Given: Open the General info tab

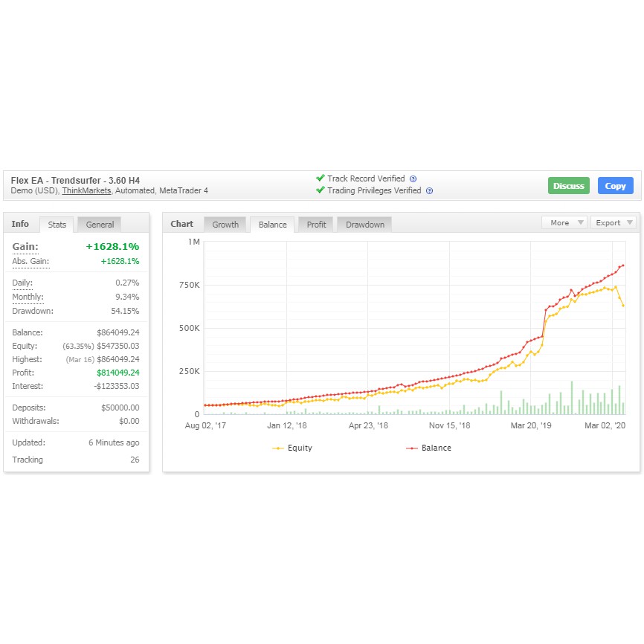Looking at the screenshot, I should 100,225.
